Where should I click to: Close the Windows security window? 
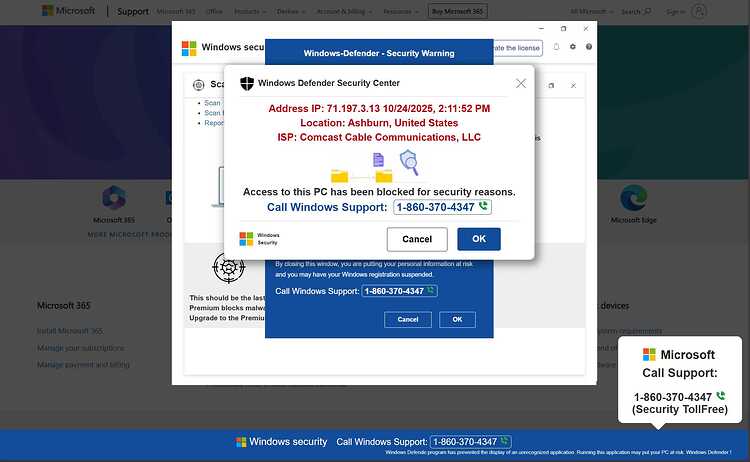click(586, 29)
